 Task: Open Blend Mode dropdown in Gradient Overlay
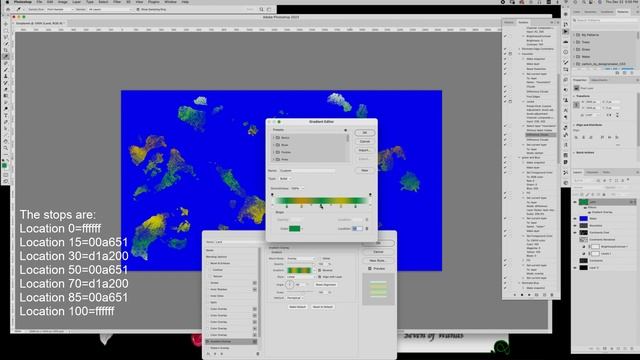(301, 258)
